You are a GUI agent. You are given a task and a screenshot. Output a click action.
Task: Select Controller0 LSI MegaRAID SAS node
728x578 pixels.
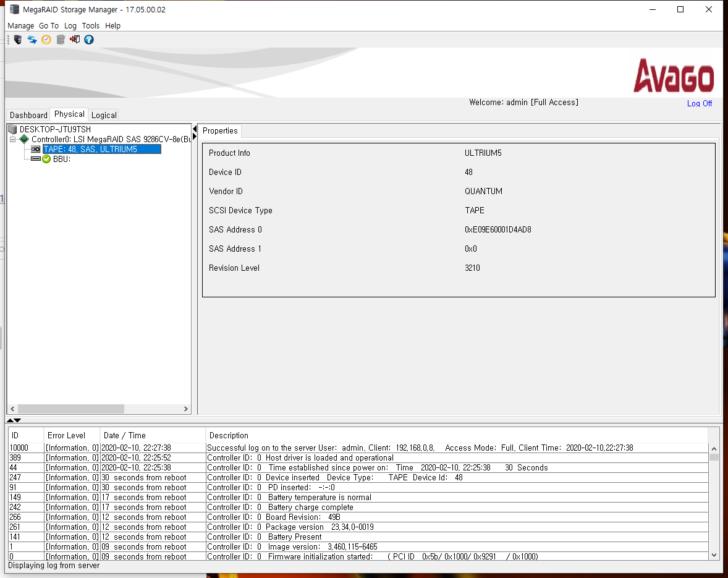click(111, 139)
